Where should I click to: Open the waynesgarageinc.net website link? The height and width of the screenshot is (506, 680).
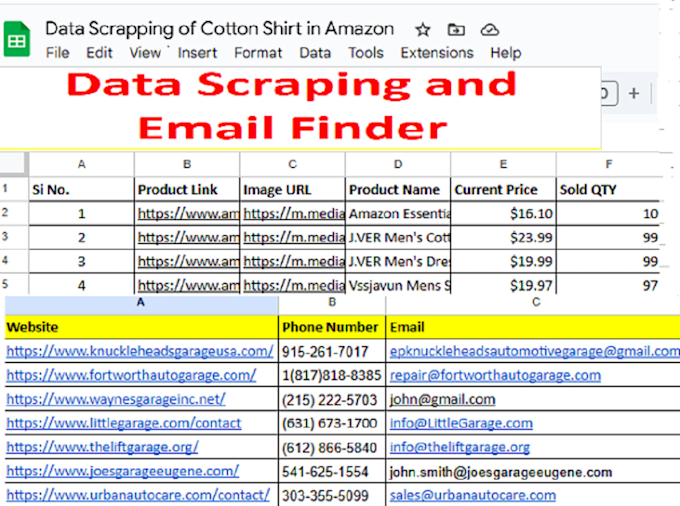tap(115, 398)
